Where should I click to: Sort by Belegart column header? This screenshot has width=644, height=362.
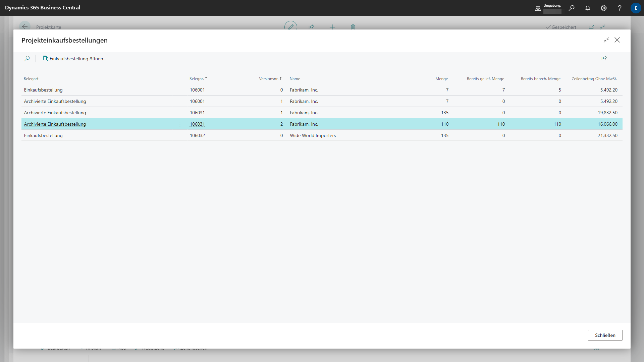[x=31, y=79]
